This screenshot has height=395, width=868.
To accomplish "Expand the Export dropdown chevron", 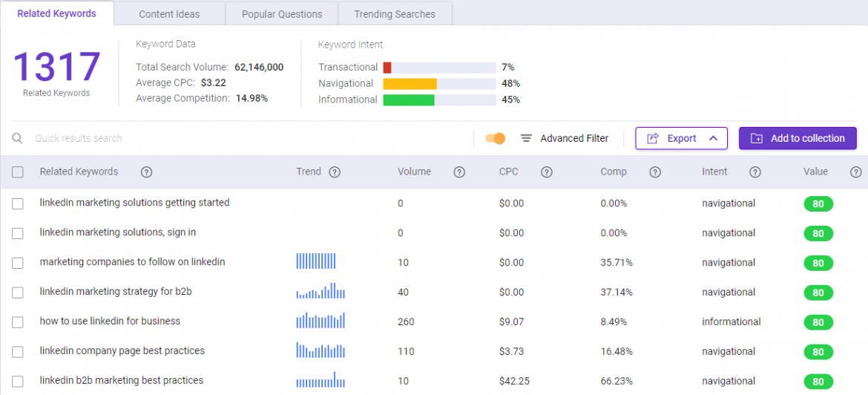I will click(x=714, y=138).
